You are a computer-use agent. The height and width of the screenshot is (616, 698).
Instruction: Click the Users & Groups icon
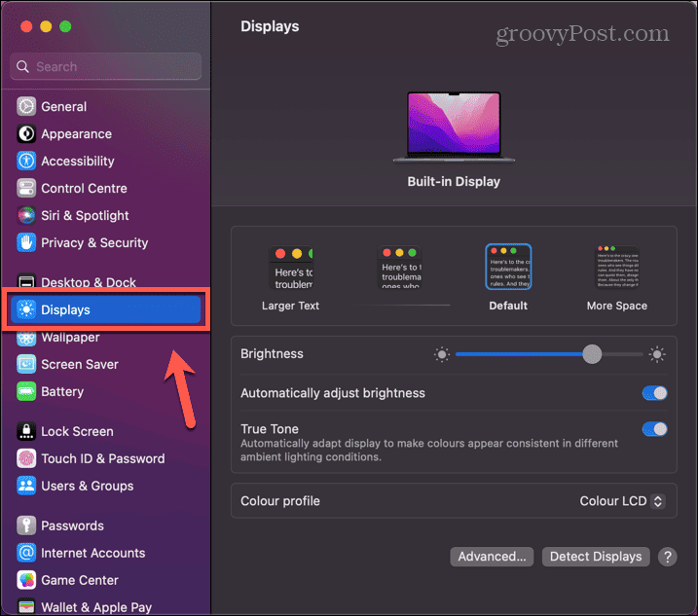click(x=26, y=486)
